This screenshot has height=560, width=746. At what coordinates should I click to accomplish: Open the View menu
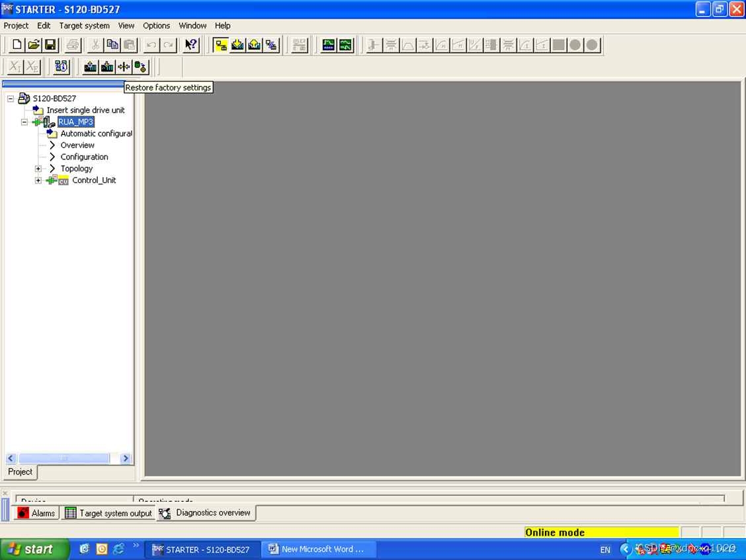click(126, 26)
